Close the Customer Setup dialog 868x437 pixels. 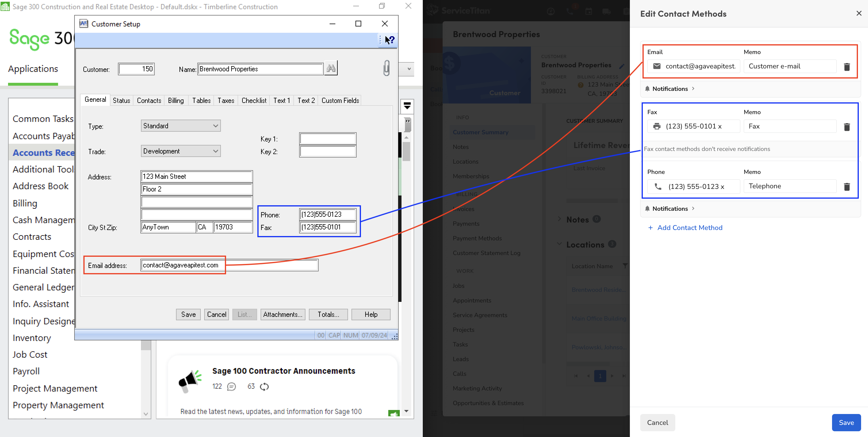(385, 24)
